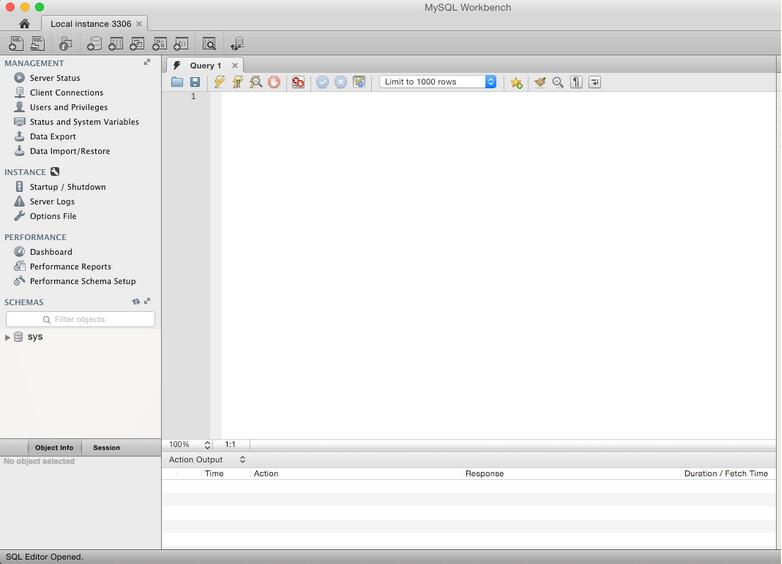The width and height of the screenshot is (782, 564).
Task: Create new table icon in toolbar
Action: tap(116, 44)
